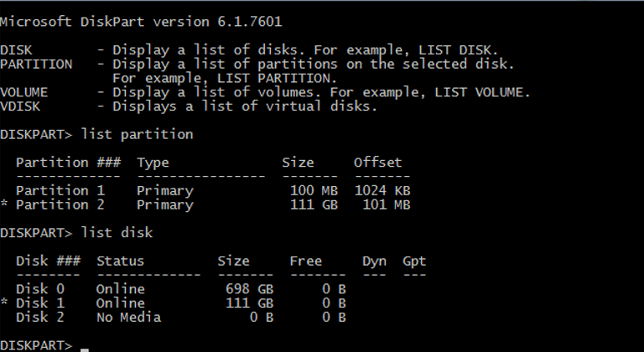Click the "PARTITION" help keyword
Viewport: 644px width, 352px height.
point(36,64)
